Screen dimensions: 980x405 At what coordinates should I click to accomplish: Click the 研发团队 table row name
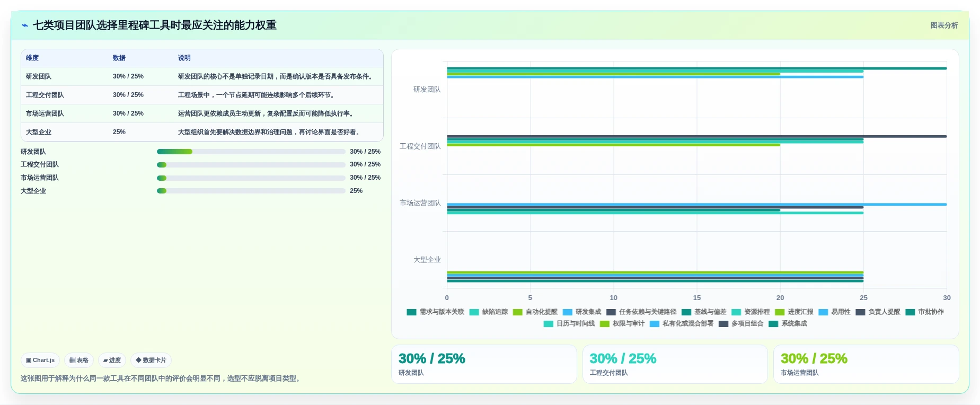pyautogui.click(x=39, y=76)
